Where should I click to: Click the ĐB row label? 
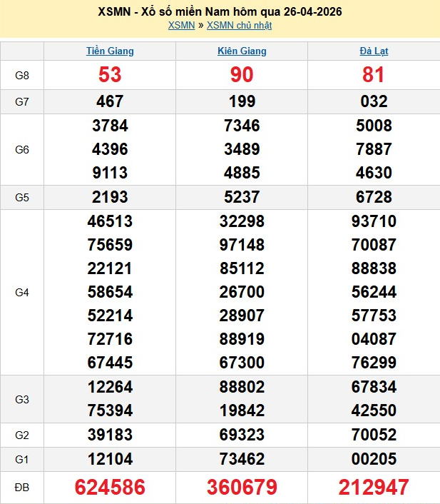[22, 488]
